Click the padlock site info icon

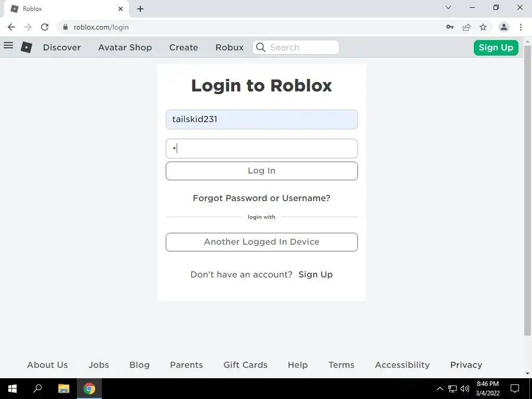pos(65,27)
